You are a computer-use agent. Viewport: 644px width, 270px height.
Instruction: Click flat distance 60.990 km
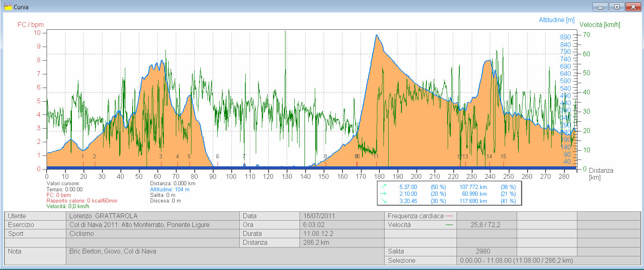(474, 194)
